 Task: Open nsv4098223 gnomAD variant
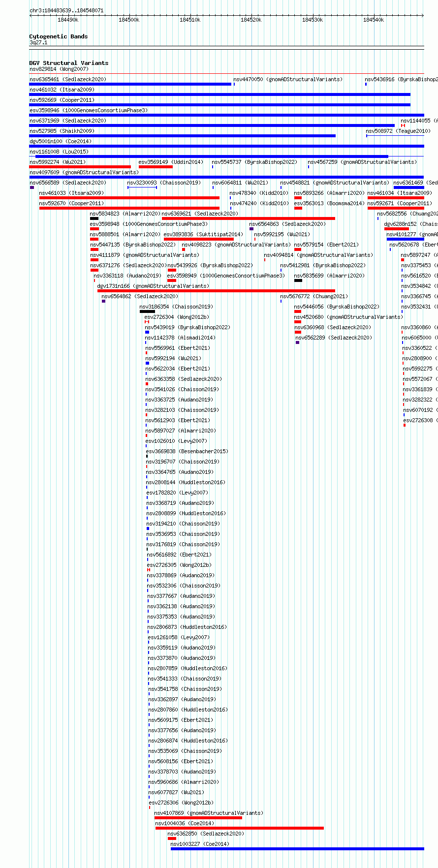coord(236,245)
